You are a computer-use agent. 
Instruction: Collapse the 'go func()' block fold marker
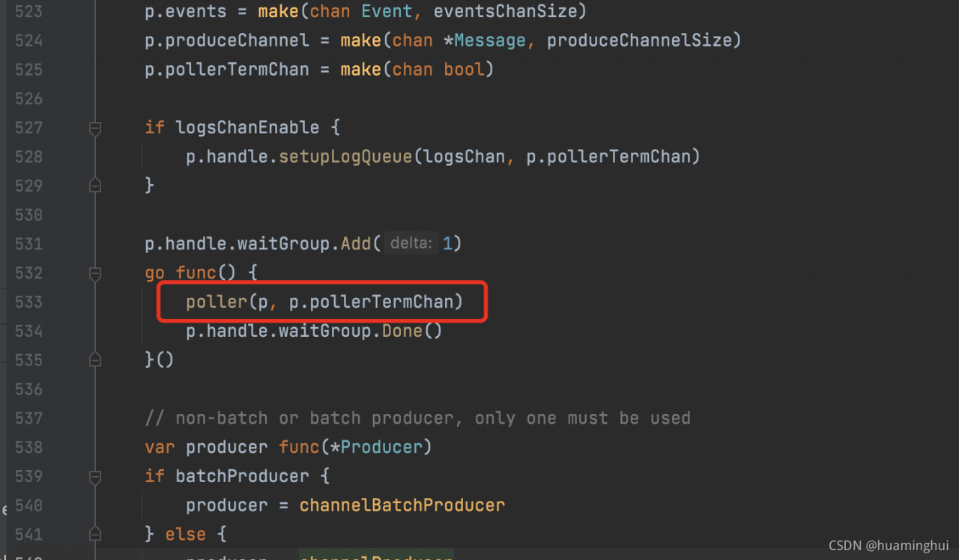coord(95,273)
